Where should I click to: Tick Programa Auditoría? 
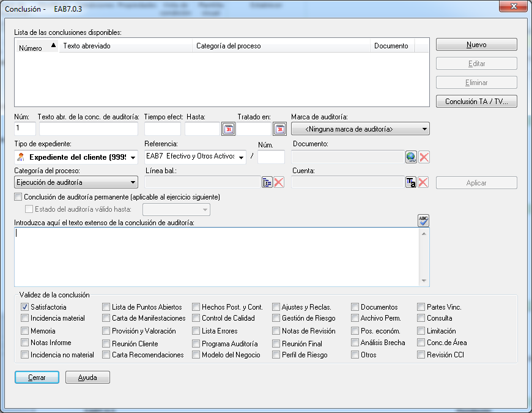coord(196,343)
